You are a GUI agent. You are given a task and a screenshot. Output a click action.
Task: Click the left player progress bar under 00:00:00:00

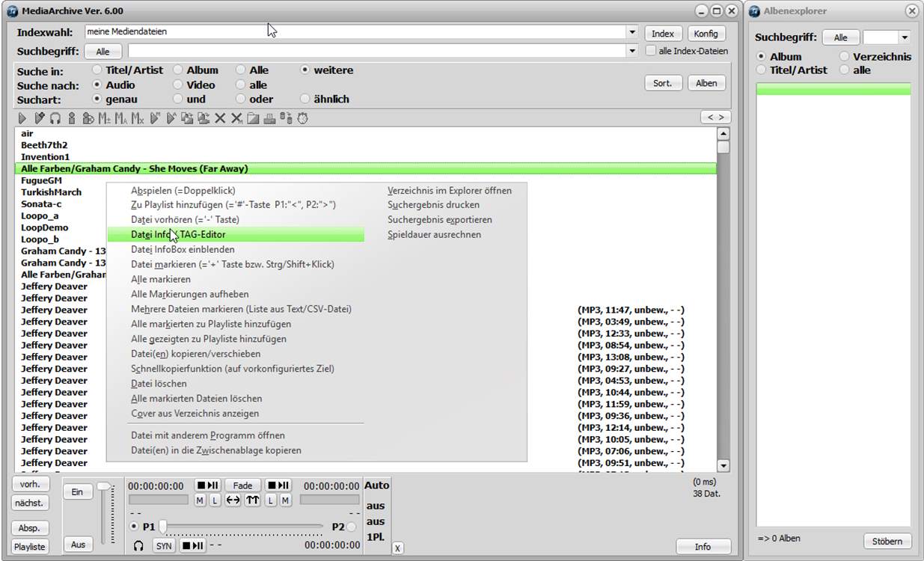point(159,500)
